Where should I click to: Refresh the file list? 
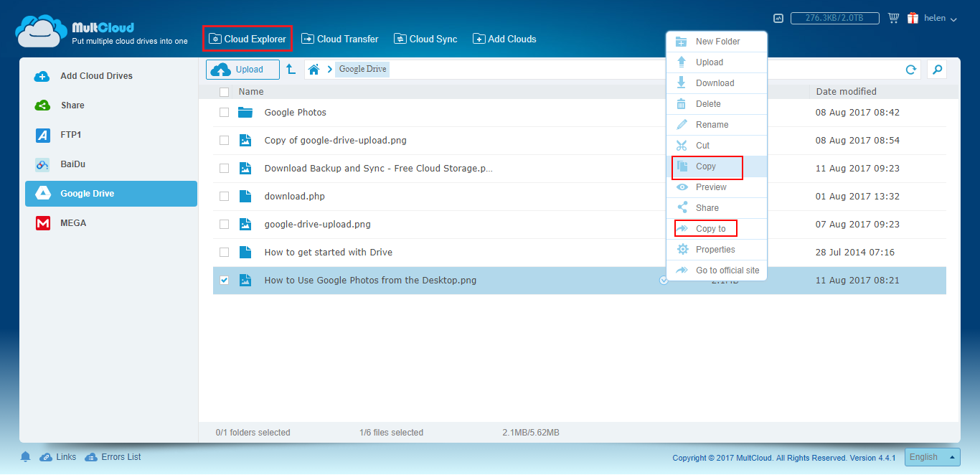(911, 70)
